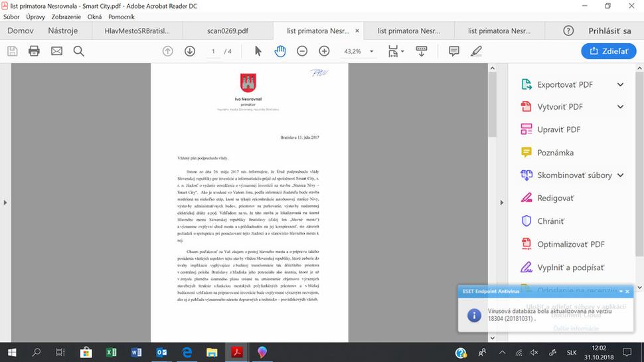Collapse the right tools pane arrow

point(501,203)
